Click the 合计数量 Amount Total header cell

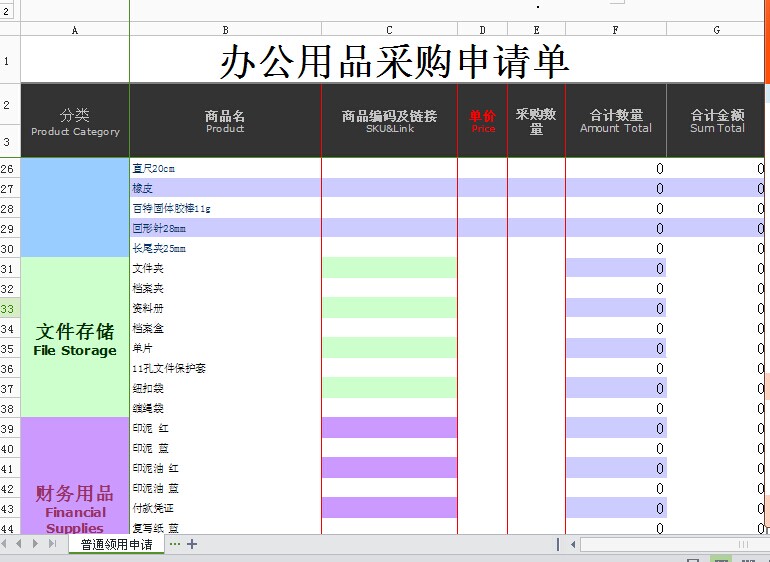616,121
